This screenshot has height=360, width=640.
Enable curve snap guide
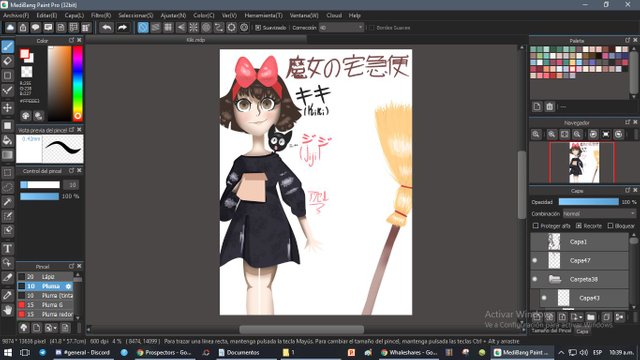tap(219, 27)
